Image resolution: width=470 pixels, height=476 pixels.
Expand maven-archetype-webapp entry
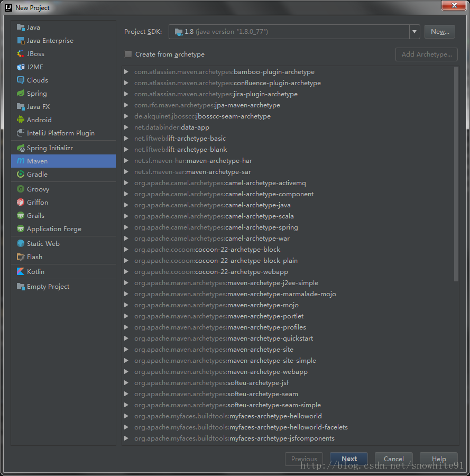pyautogui.click(x=126, y=372)
